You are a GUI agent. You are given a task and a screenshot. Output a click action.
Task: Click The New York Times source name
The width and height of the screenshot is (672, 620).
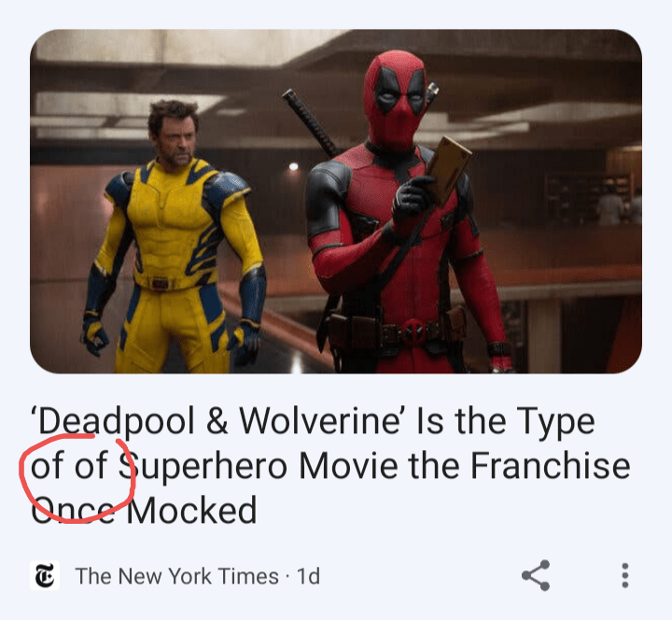coord(176,576)
